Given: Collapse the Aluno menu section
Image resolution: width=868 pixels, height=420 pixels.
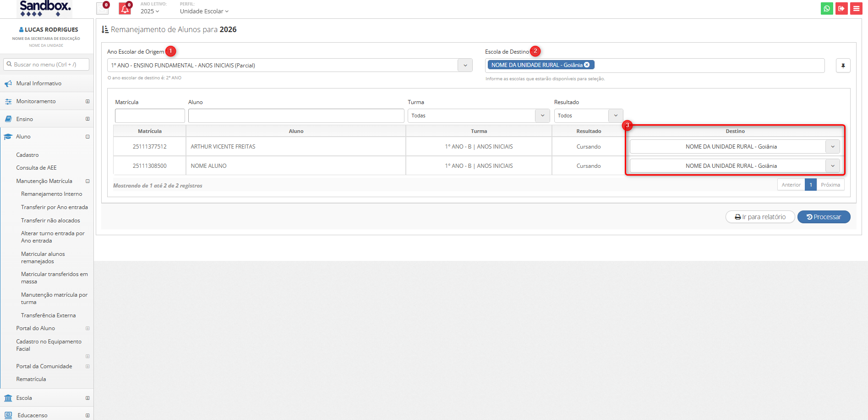Looking at the screenshot, I should (87, 137).
